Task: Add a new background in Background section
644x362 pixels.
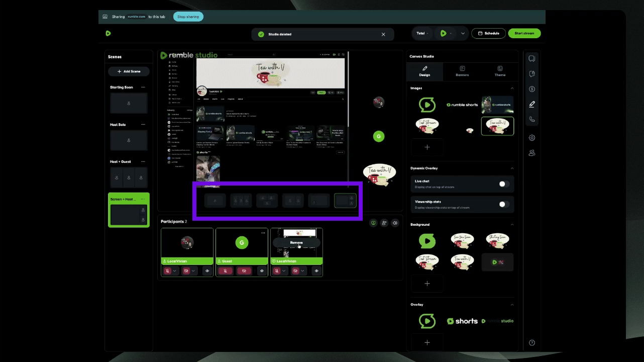Action: point(427,284)
